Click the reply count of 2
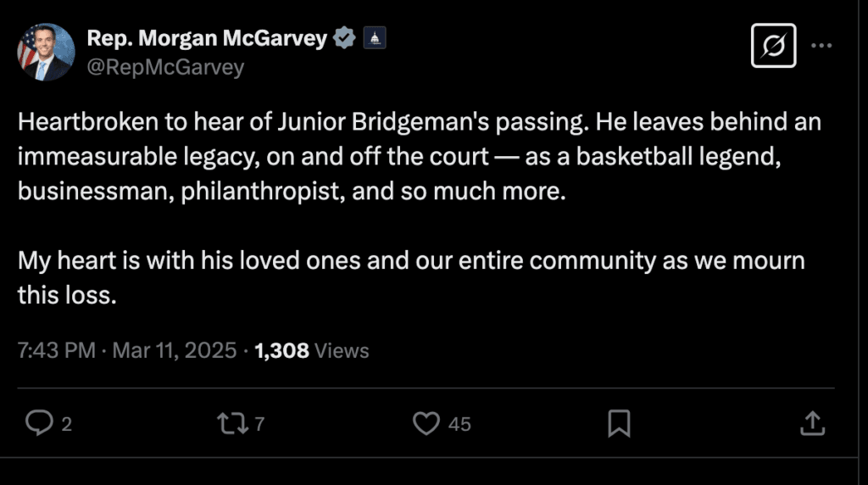 point(67,424)
